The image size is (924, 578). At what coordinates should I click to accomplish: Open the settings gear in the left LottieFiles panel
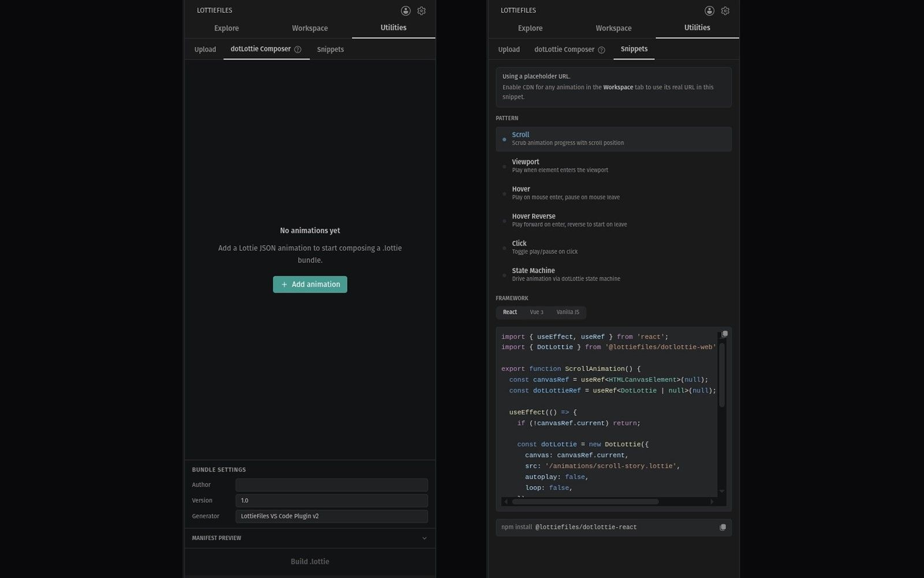click(422, 10)
